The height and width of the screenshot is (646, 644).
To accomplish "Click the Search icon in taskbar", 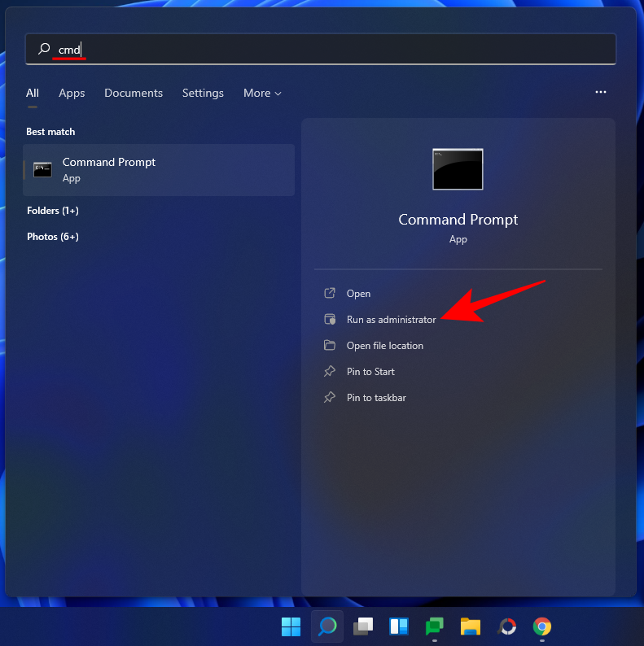I will point(327,626).
